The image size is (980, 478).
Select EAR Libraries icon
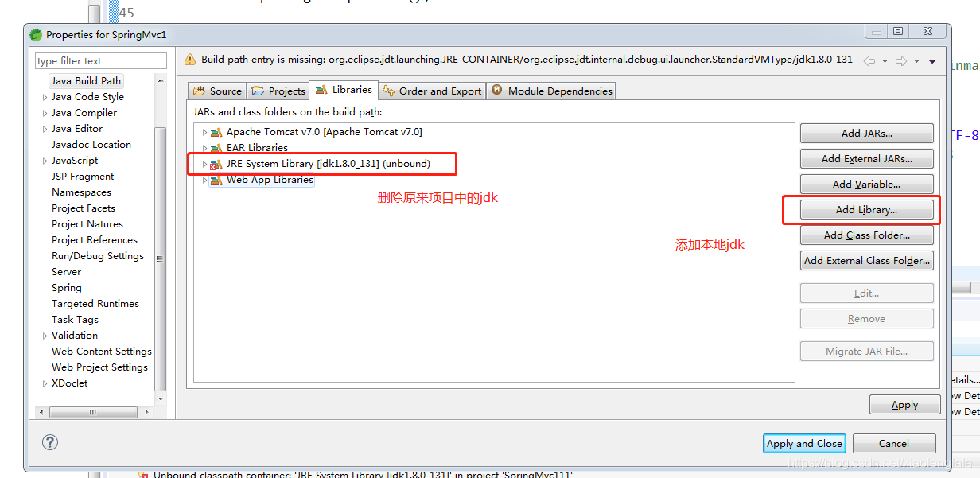[x=216, y=148]
